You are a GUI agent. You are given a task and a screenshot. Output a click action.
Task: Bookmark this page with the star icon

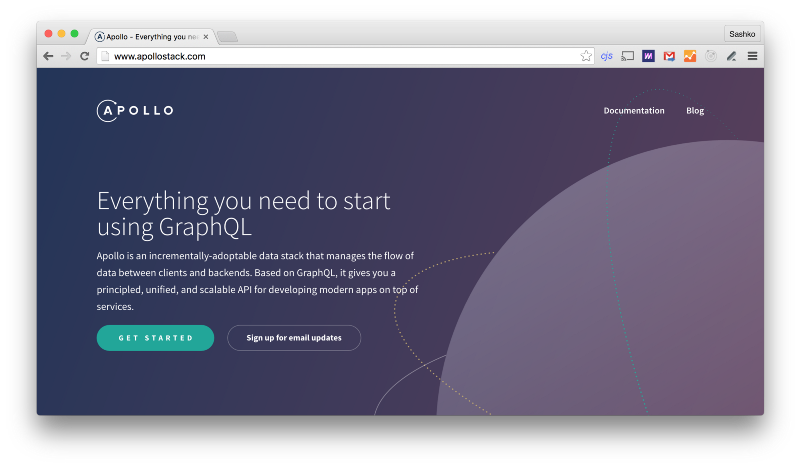click(586, 56)
